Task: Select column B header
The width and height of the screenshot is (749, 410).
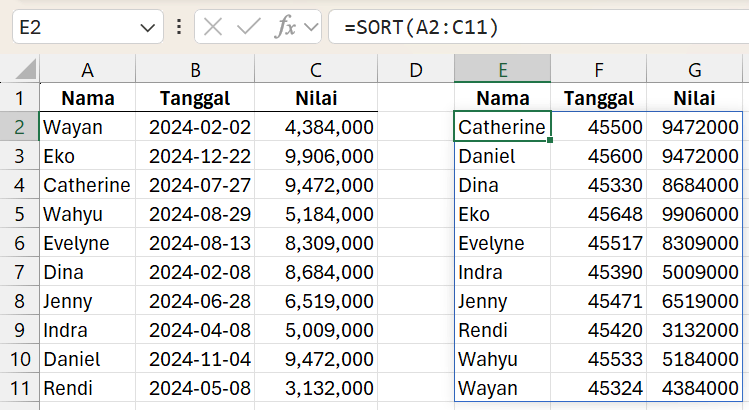Action: (195, 70)
